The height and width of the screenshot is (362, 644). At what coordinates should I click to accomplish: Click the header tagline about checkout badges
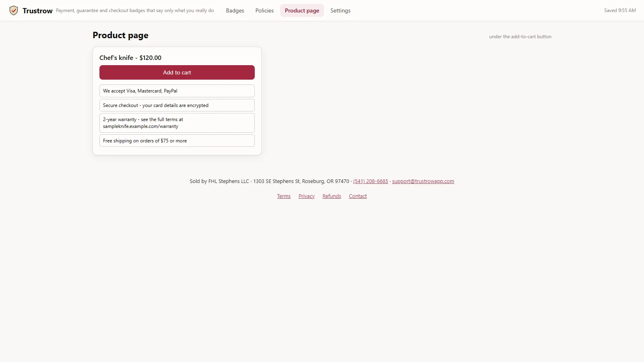tap(135, 10)
